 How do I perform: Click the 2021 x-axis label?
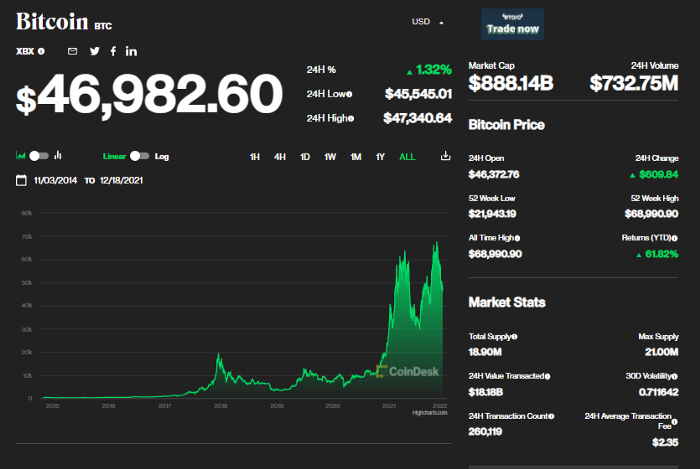coord(389,406)
